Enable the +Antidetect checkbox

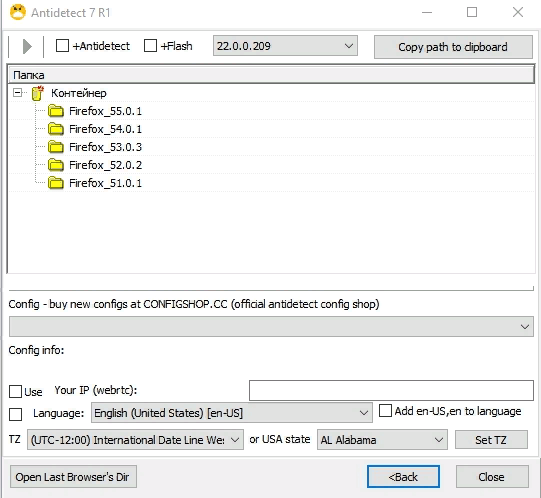coord(62,46)
